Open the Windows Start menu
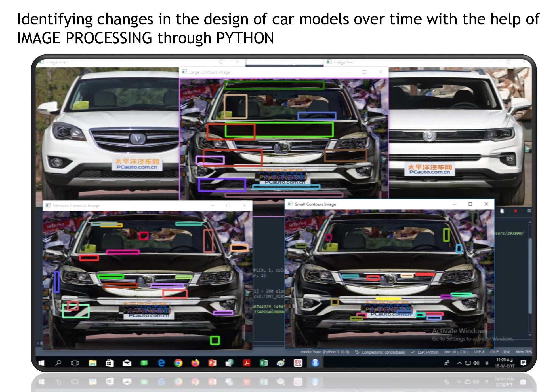This screenshot has width=559, height=392. point(41,363)
